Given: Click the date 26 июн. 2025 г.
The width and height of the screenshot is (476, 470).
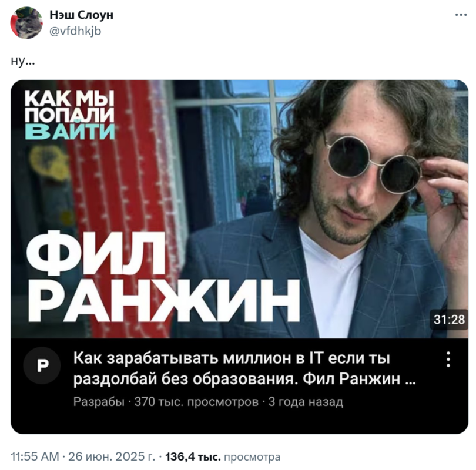Looking at the screenshot, I should [x=112, y=456].
